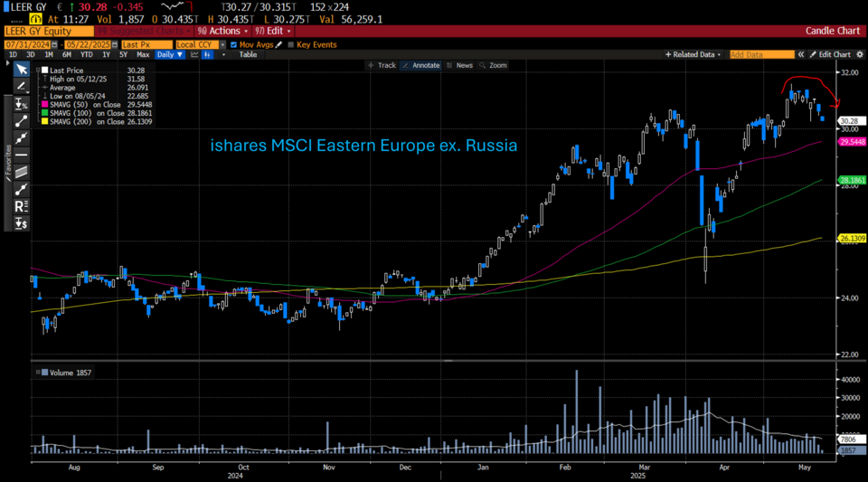Click the Zoom magnifier tool
This screenshot has height=482, width=868.
494,65
